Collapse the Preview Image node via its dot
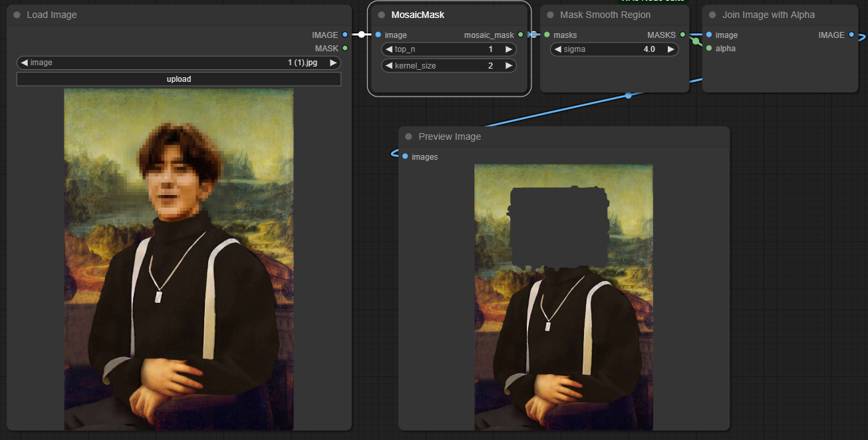 click(408, 136)
